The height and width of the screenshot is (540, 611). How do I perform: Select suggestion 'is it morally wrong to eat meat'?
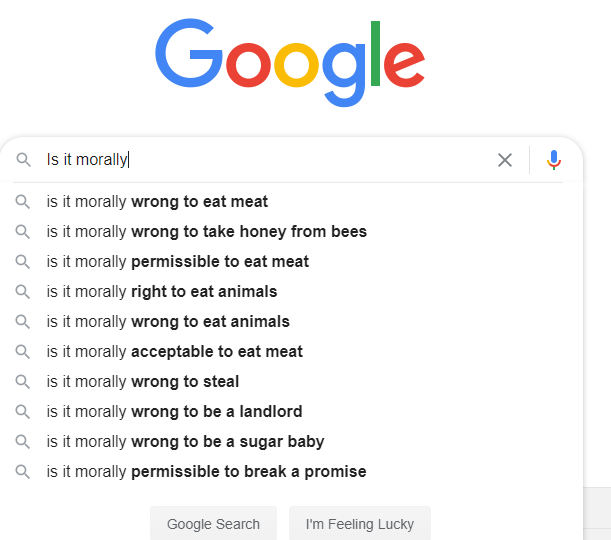click(157, 202)
